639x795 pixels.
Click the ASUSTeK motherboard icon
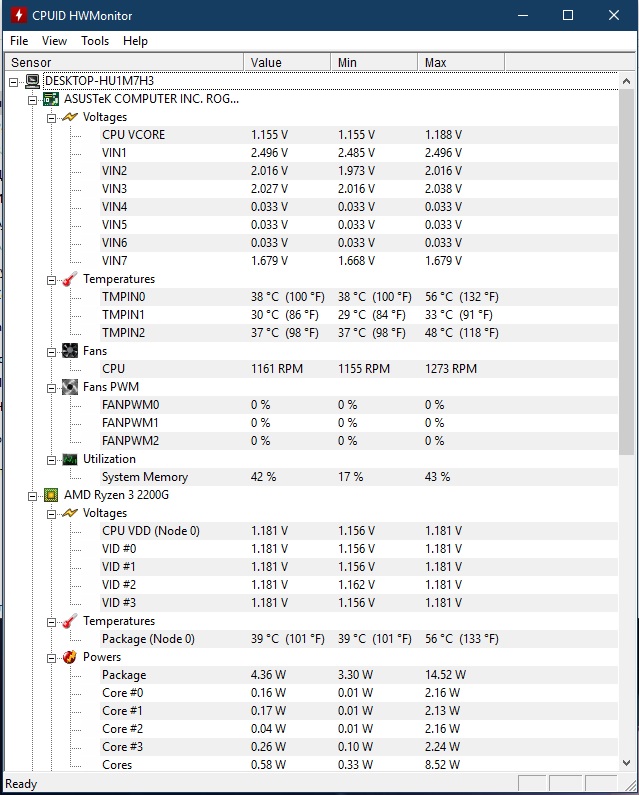coord(51,99)
